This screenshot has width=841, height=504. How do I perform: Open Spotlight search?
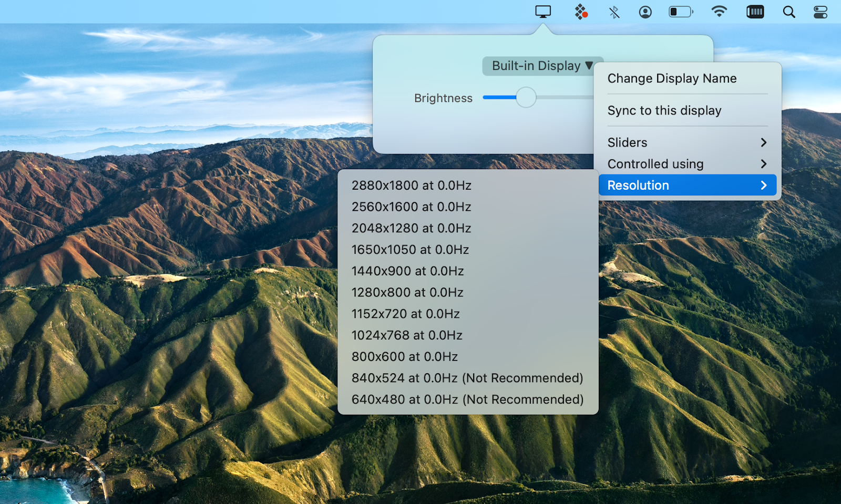[x=789, y=12]
